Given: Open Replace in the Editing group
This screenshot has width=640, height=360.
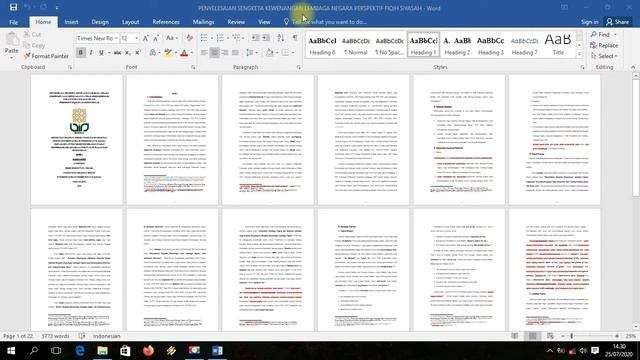Looking at the screenshot, I should (604, 45).
